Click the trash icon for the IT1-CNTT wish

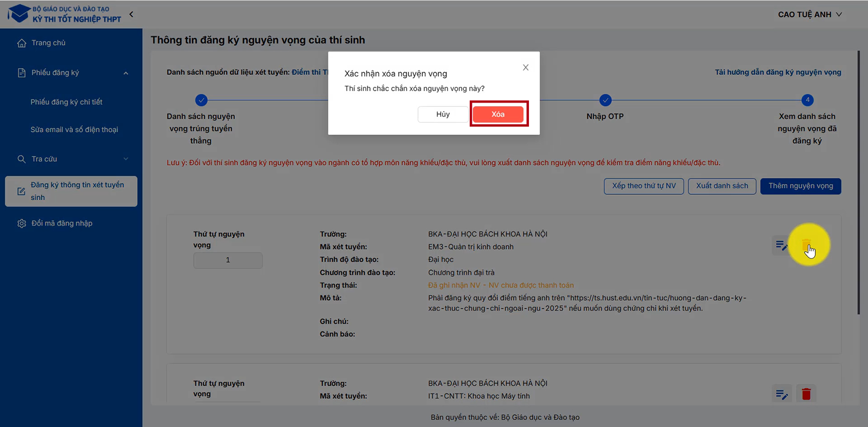(x=806, y=394)
